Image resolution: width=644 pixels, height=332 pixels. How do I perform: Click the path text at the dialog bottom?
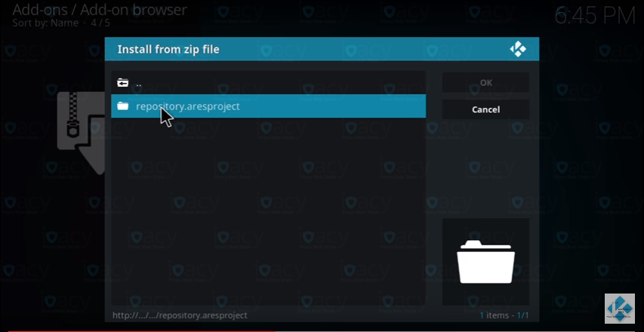(180, 315)
